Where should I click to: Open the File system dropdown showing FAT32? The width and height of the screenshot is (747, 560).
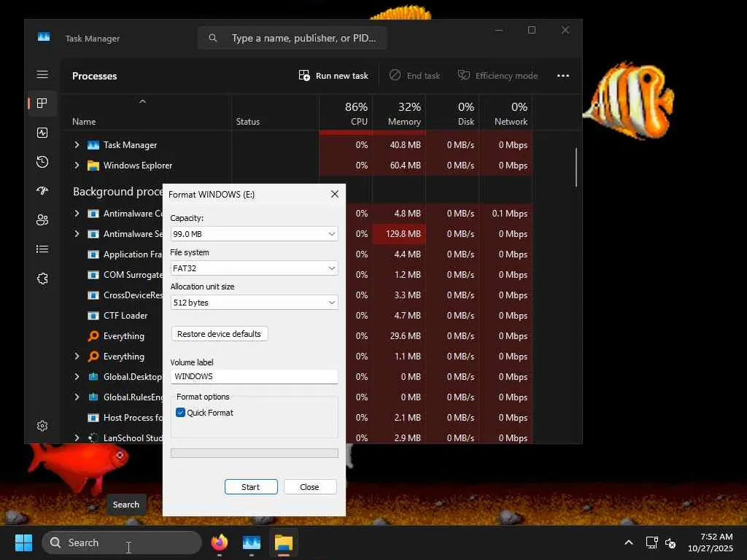click(255, 268)
